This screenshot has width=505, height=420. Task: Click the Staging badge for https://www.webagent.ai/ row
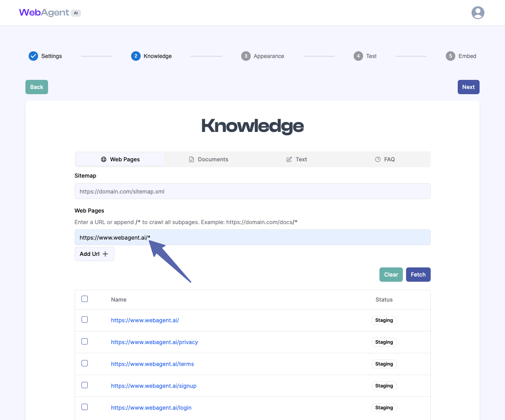click(384, 320)
